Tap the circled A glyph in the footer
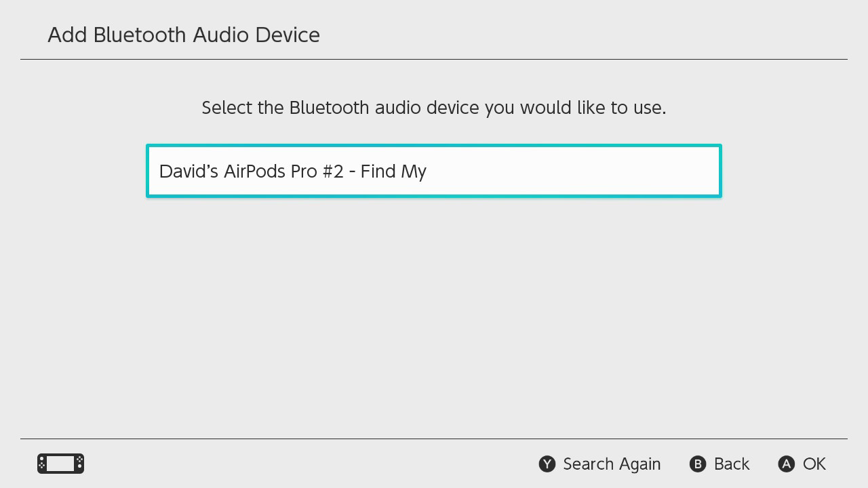Screen dimensions: 868x488 [x=786, y=464]
